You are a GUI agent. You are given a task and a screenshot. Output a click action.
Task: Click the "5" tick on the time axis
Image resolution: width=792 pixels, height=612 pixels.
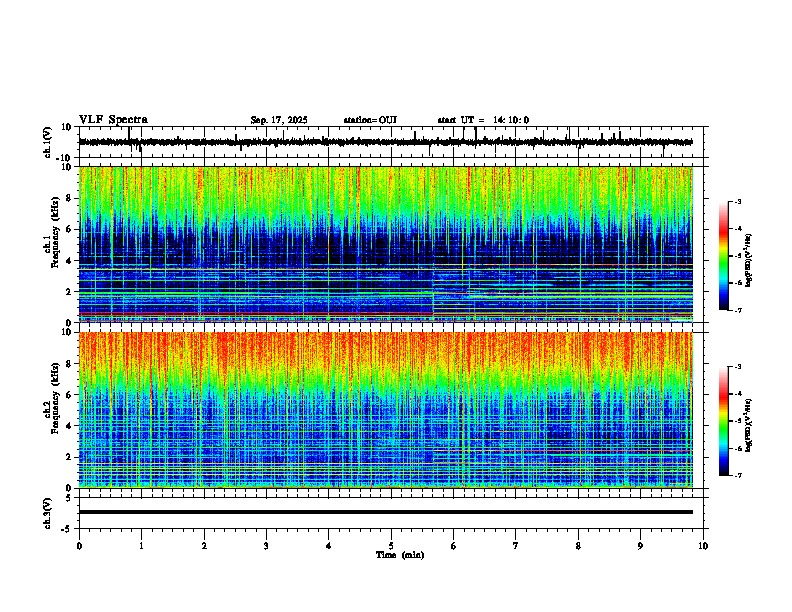[x=391, y=546]
